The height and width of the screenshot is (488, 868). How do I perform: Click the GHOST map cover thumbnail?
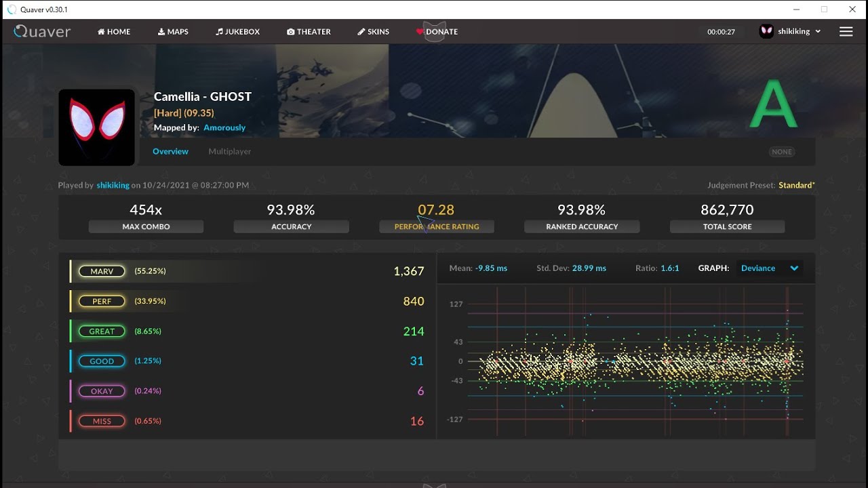96,127
